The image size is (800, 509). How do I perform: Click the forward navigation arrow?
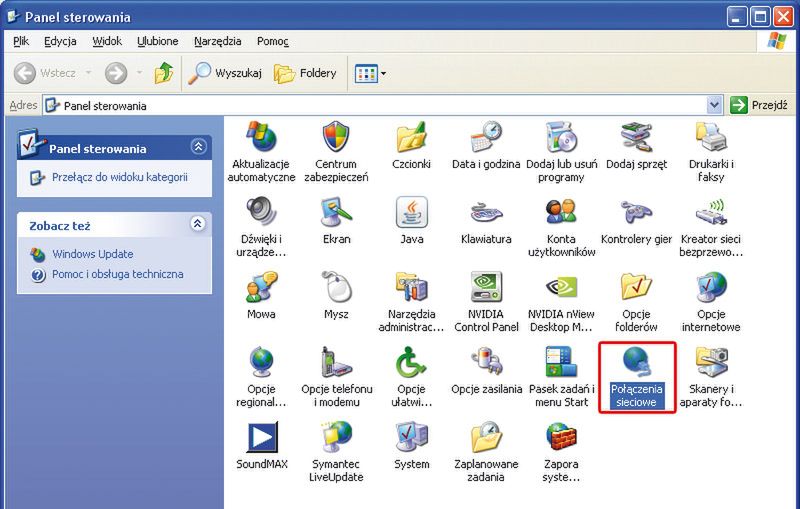click(x=116, y=73)
